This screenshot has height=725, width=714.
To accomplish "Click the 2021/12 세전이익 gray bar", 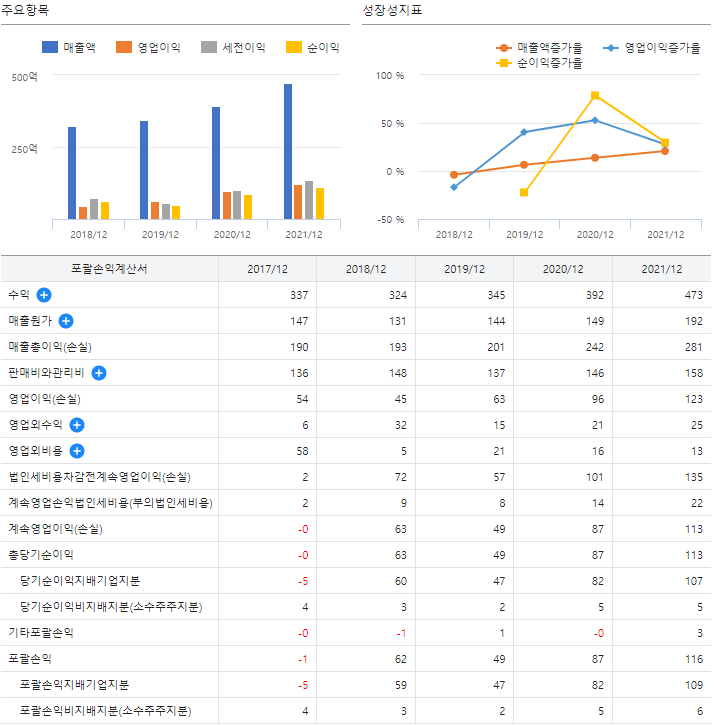I will [309, 200].
